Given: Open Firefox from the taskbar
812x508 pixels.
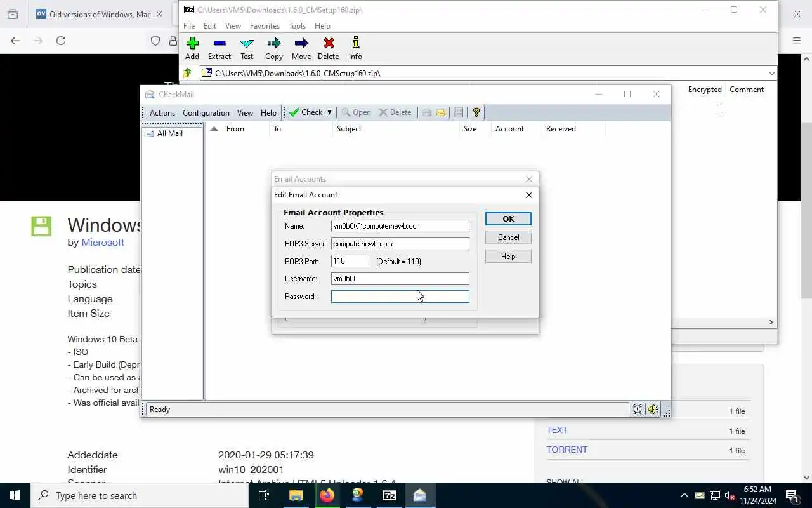Looking at the screenshot, I should click(327, 495).
